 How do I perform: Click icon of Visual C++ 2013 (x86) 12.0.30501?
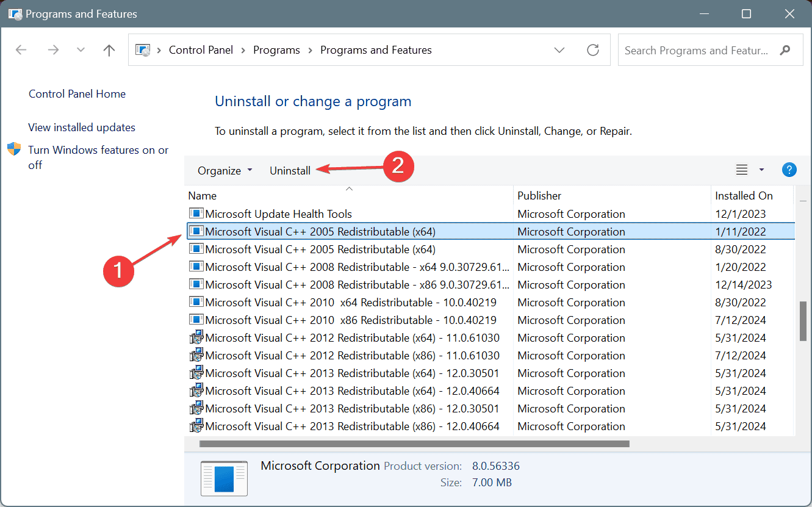tap(196, 408)
